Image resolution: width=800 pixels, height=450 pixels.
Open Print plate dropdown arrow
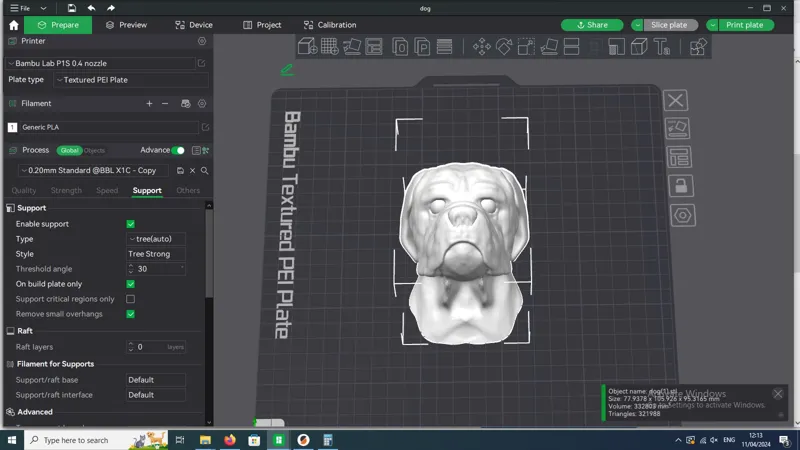(712, 25)
